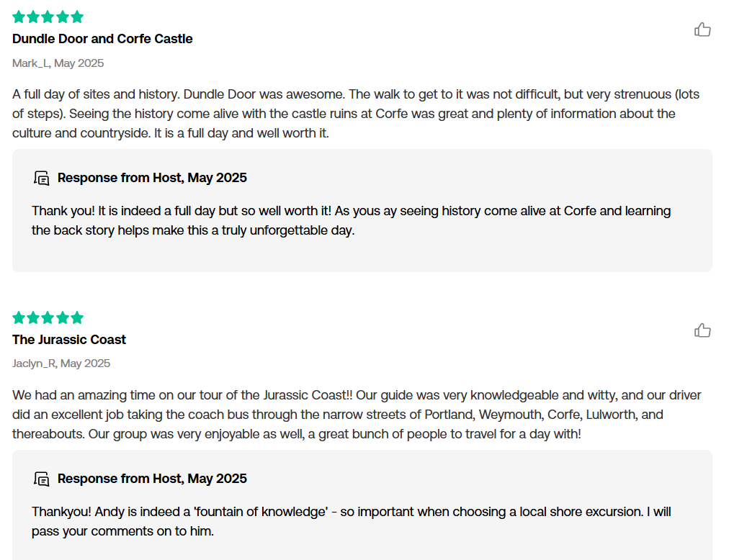This screenshot has height=560, width=729.
Task: Click the middle star in Jaclyn_R's rating
Action: pyautogui.click(x=48, y=318)
